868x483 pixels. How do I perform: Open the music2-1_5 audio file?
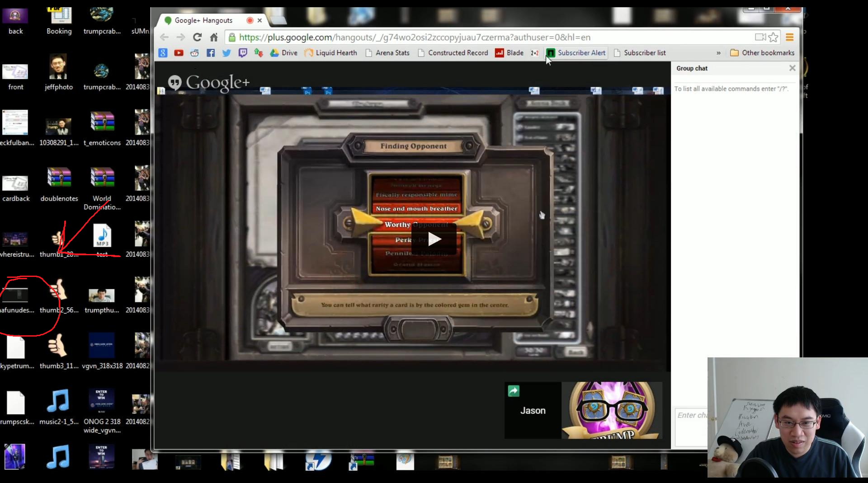point(59,407)
